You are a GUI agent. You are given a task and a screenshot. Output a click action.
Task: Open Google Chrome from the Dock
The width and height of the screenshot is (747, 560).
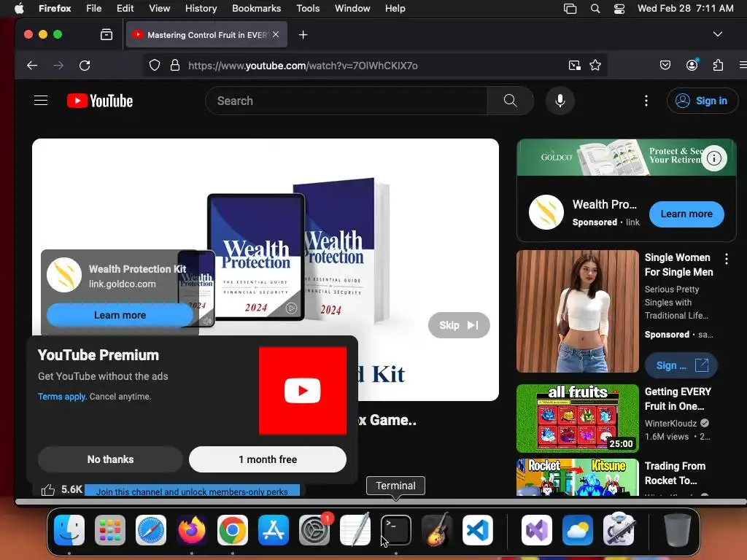point(233,530)
